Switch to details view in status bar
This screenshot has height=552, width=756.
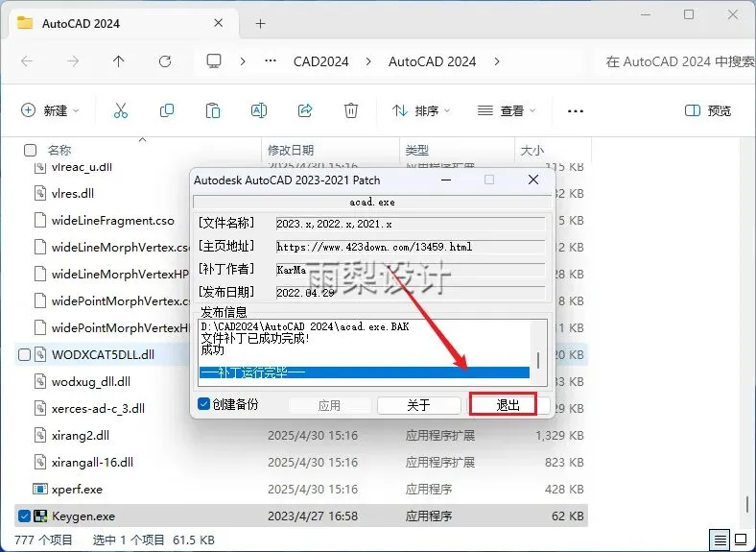pyautogui.click(x=721, y=540)
